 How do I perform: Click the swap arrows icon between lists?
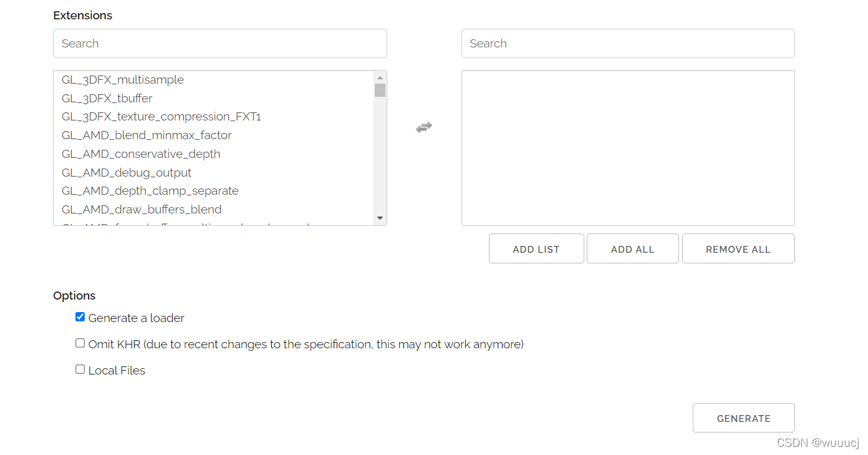click(x=424, y=127)
